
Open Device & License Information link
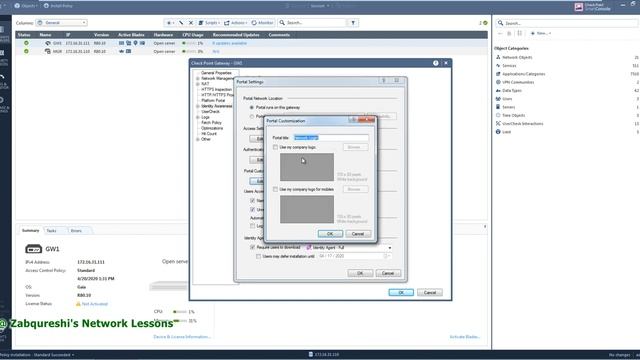[x=182, y=337]
